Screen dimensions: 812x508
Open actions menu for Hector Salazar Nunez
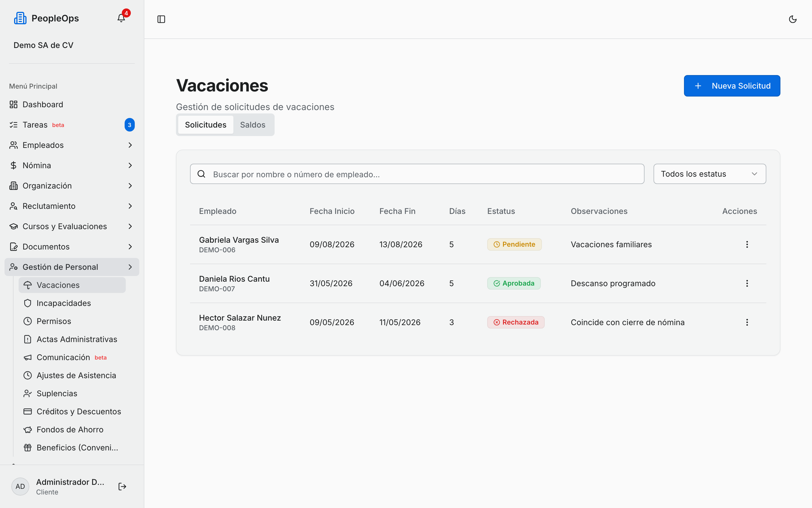(747, 323)
